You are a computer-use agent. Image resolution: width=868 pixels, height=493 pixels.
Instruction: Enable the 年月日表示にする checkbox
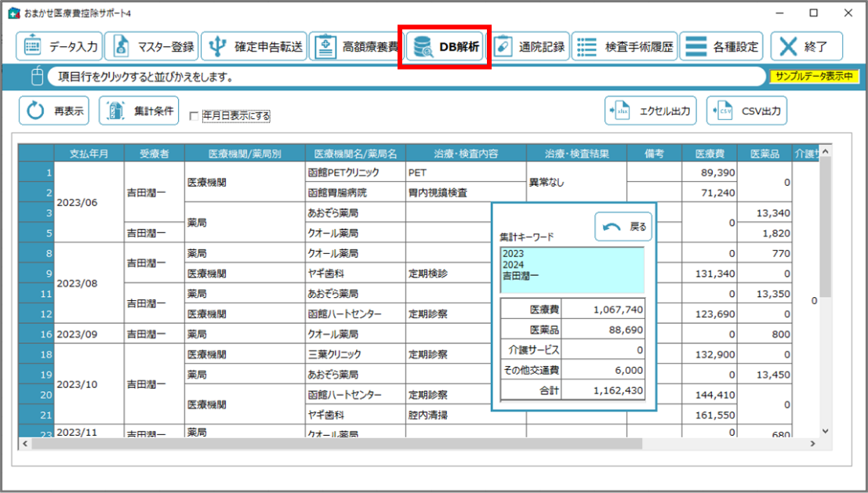point(194,116)
